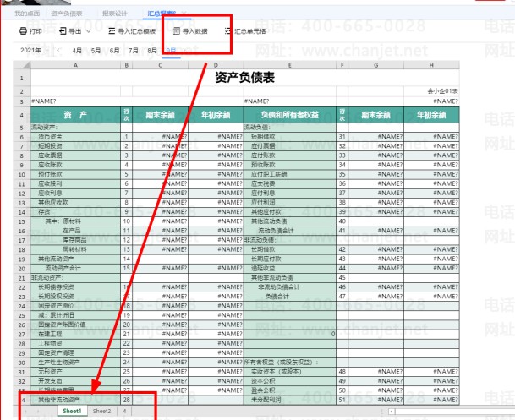
Task: Click the 货币资金 cell
Action: pyautogui.click(x=75, y=137)
